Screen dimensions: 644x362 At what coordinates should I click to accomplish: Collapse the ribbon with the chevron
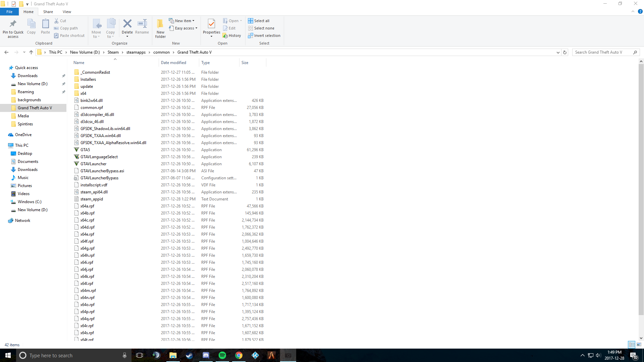pos(633,11)
